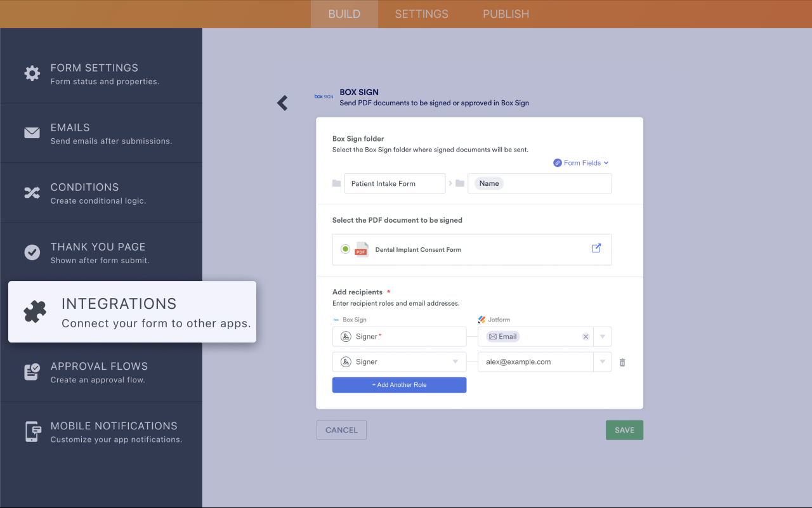Click the Mobile Notifications phone icon

(x=32, y=432)
